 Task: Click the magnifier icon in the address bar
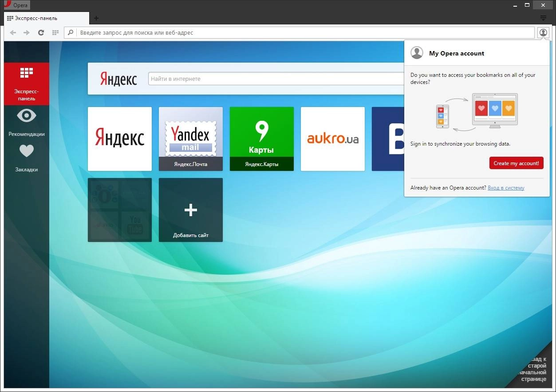point(71,32)
